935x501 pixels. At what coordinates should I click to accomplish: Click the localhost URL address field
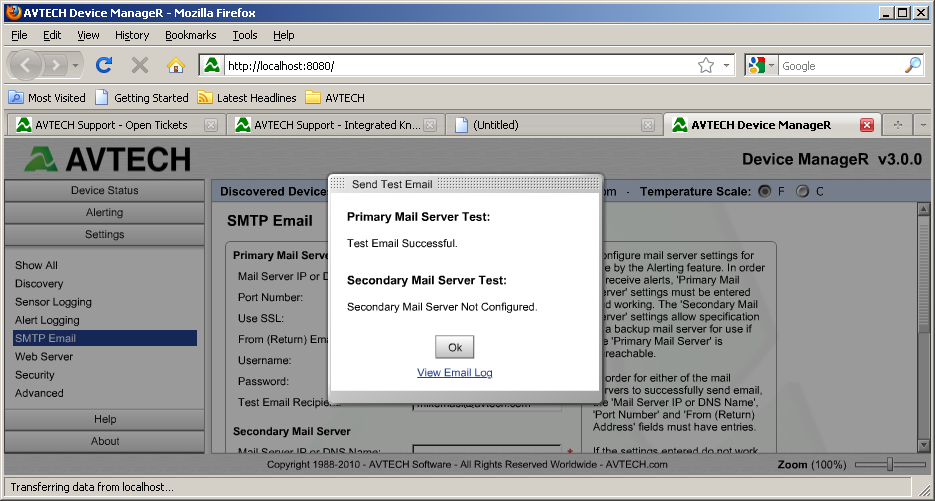tap(459, 66)
